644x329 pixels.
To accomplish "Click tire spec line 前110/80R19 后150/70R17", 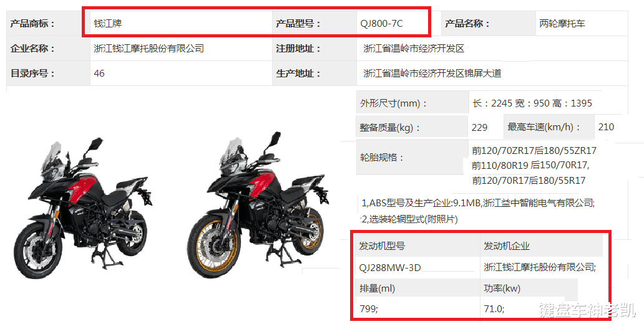I will [x=530, y=165].
